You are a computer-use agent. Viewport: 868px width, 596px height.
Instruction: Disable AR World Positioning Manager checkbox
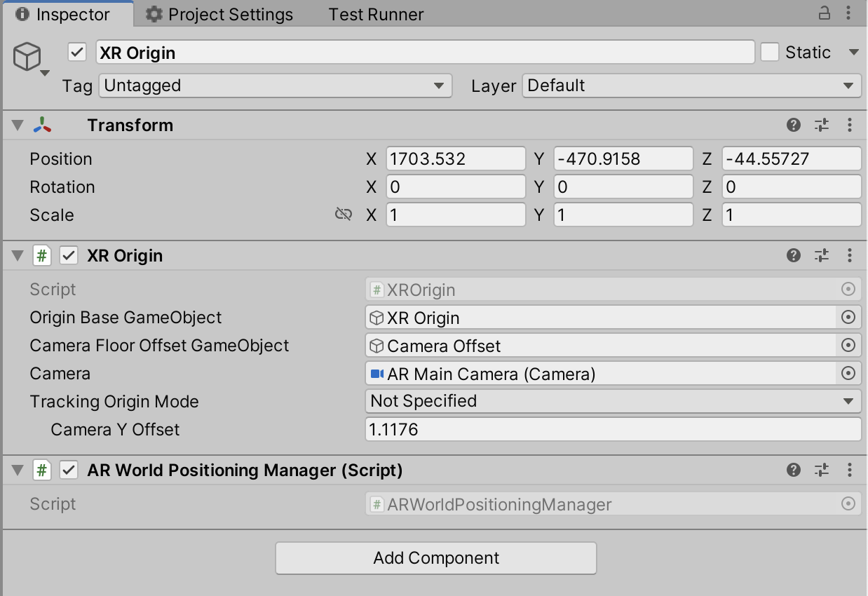coord(68,470)
